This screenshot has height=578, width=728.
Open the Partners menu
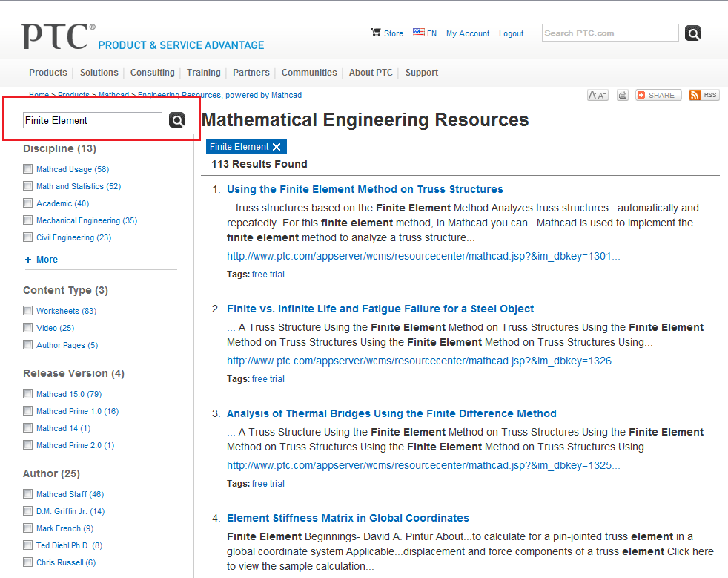coord(251,73)
